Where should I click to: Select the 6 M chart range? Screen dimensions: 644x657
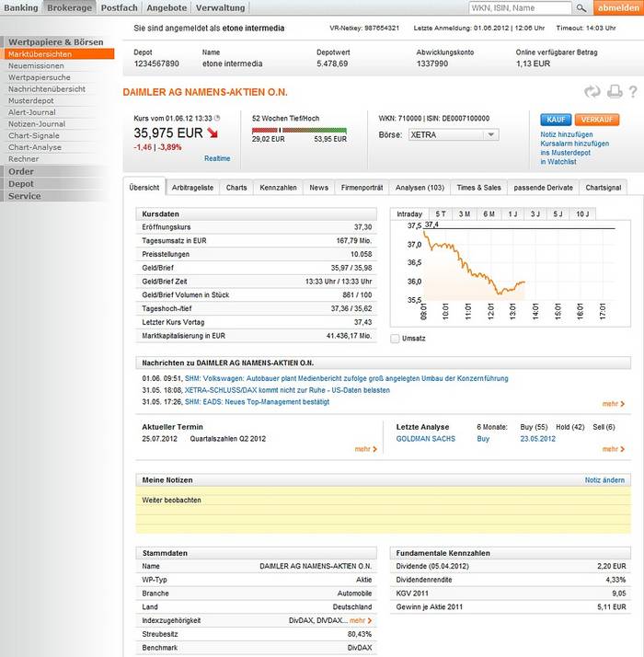[489, 214]
